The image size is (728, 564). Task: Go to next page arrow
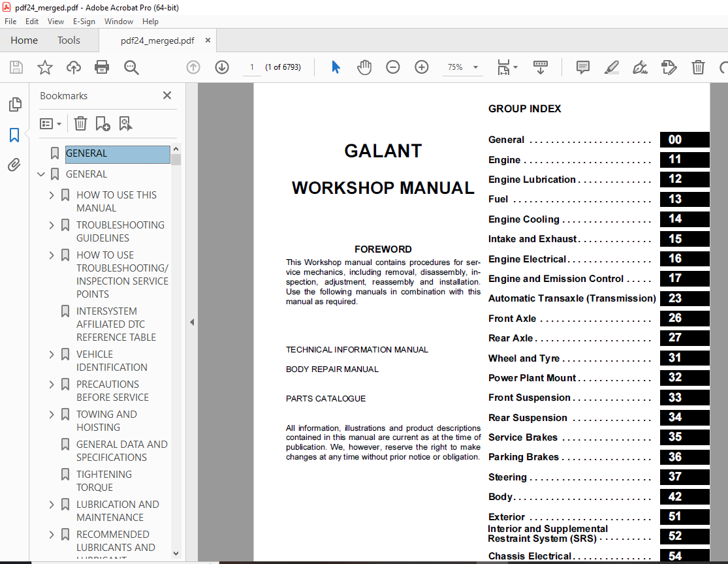(222, 67)
